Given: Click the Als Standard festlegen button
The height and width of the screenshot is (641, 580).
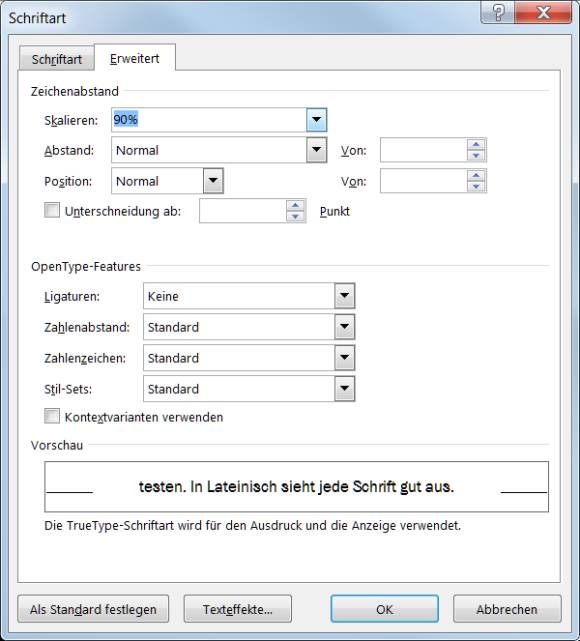Looking at the screenshot, I should (x=93, y=609).
